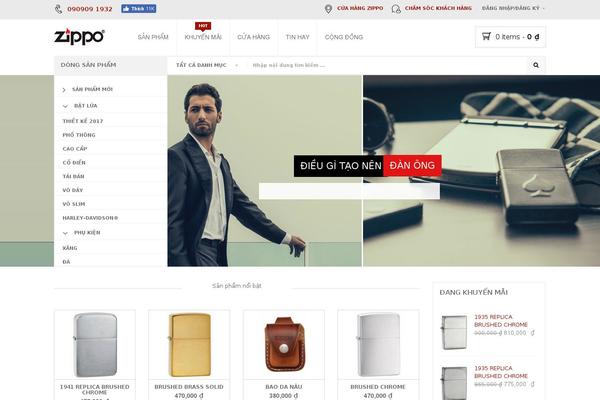Click the Zippo logo

[x=79, y=36]
